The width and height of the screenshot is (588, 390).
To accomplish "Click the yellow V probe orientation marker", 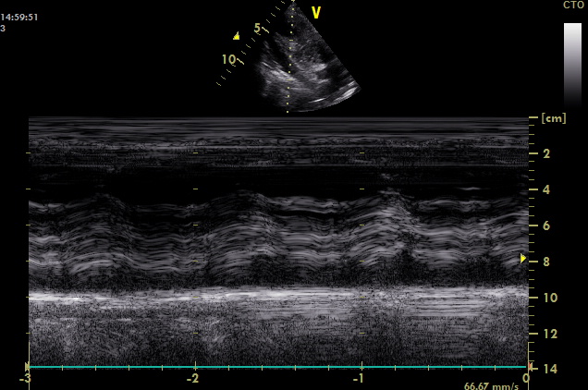I will tap(315, 12).
